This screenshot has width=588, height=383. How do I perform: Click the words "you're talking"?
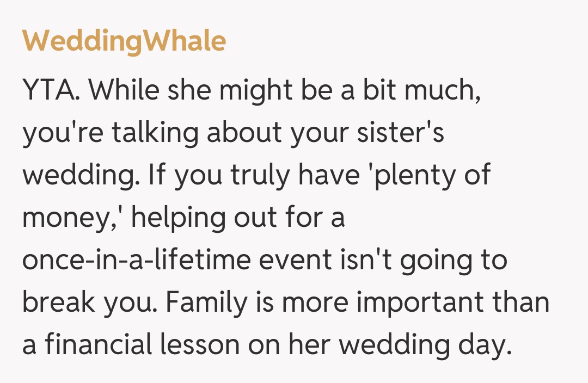[100, 133]
